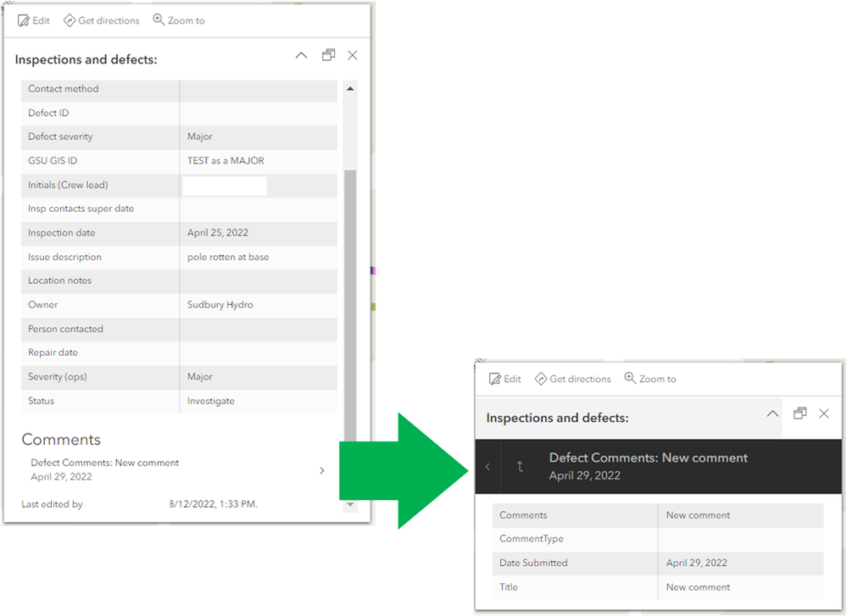Click the right popup 'Inspections and defects:' title
This screenshot has height=616, width=847.
(558, 418)
